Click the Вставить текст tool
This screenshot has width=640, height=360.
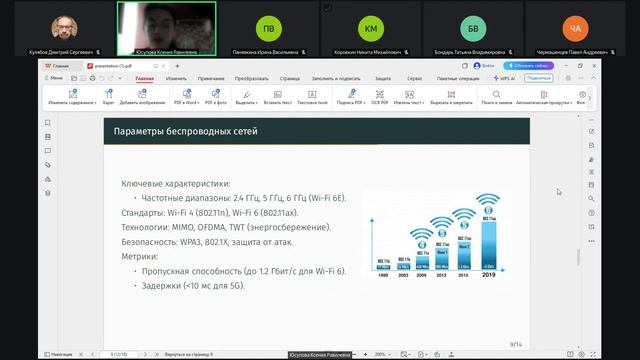tap(278, 97)
